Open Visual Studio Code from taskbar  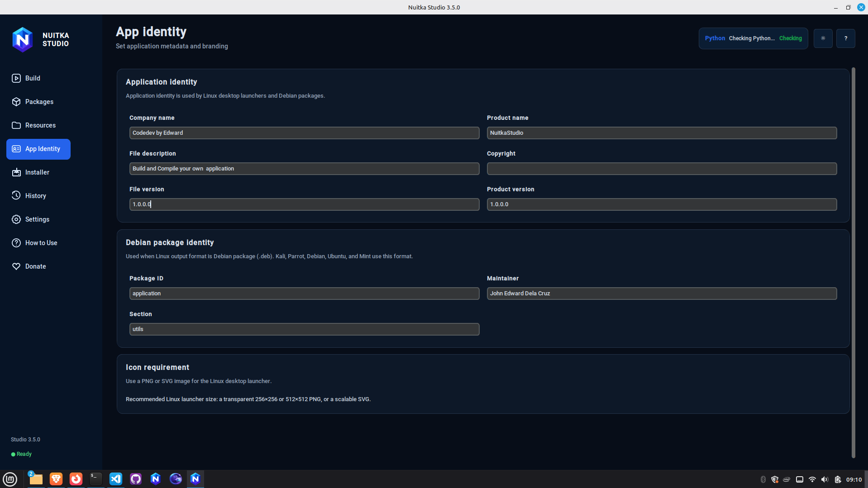pos(116,479)
